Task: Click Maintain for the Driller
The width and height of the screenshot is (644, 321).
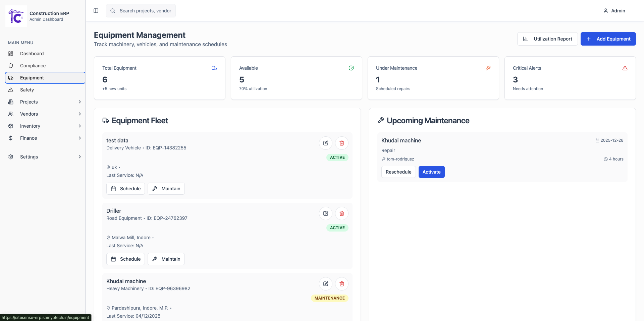Action: [166, 259]
